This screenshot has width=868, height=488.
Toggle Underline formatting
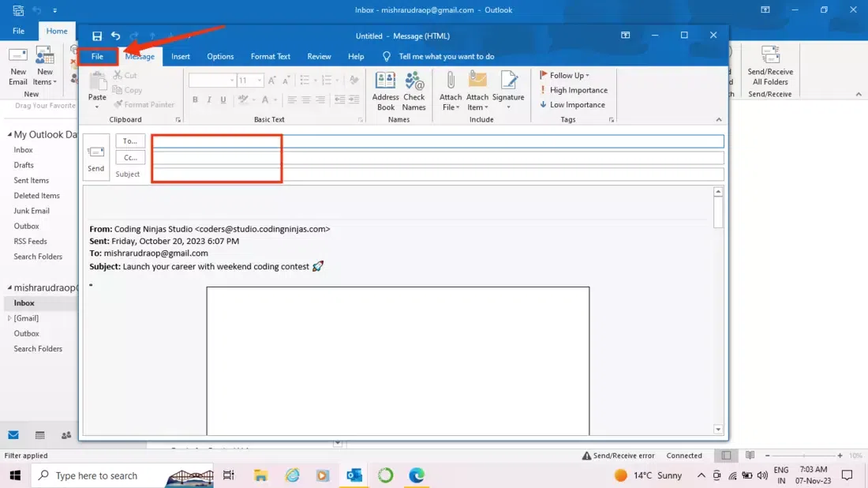(x=223, y=99)
